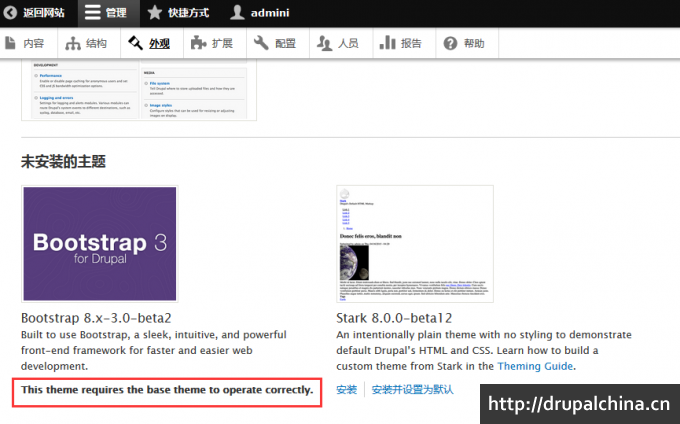Screen dimensions: 680x424
Task: Select the 外观 tab label
Action: [x=159, y=43]
